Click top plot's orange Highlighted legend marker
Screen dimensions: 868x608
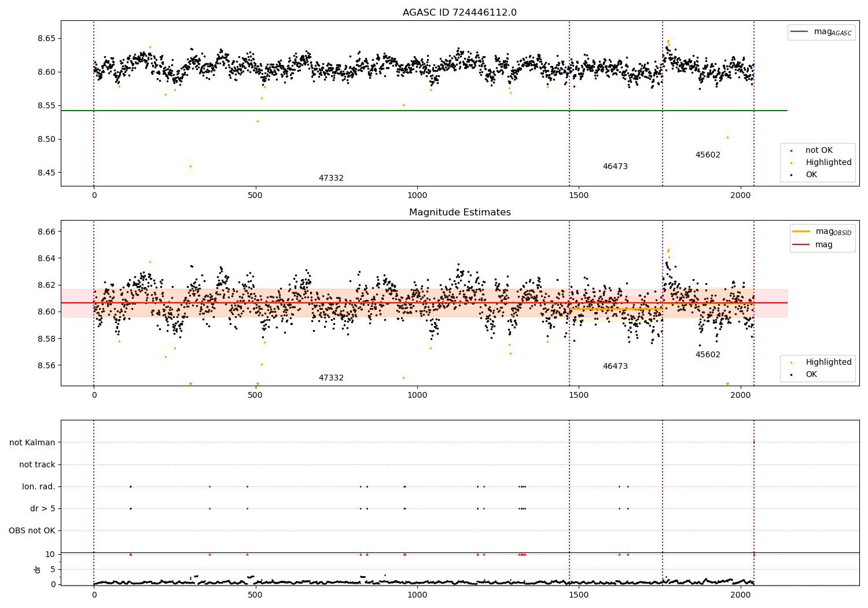(x=791, y=163)
